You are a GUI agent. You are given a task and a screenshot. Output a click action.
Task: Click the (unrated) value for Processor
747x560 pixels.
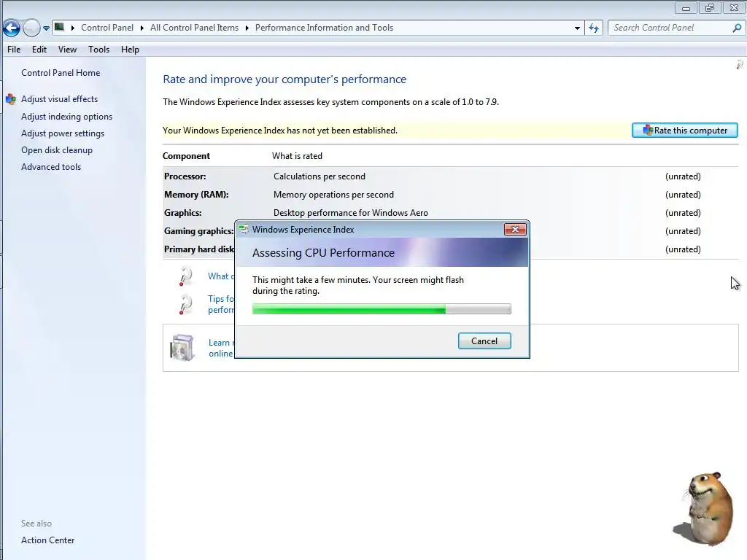[683, 176]
